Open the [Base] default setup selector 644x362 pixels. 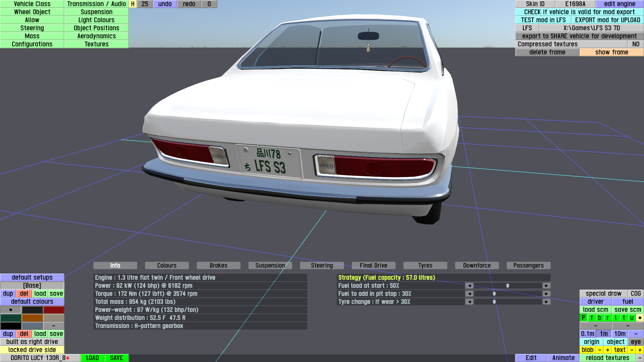tap(32, 286)
